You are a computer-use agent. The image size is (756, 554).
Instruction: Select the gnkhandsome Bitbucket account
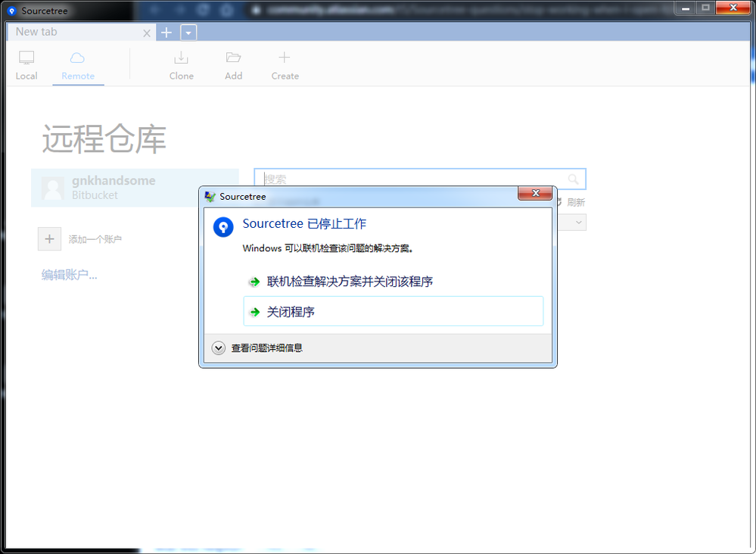[x=135, y=188]
